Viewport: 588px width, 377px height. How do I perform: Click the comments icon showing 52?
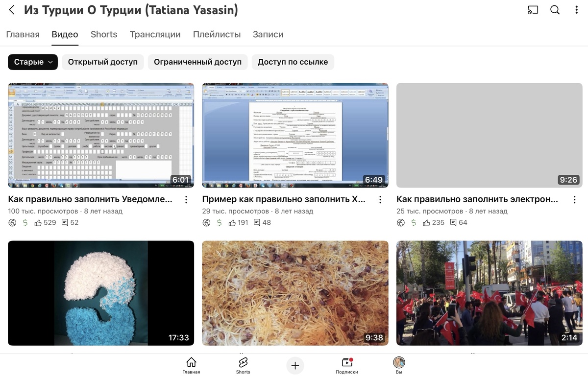(x=64, y=223)
